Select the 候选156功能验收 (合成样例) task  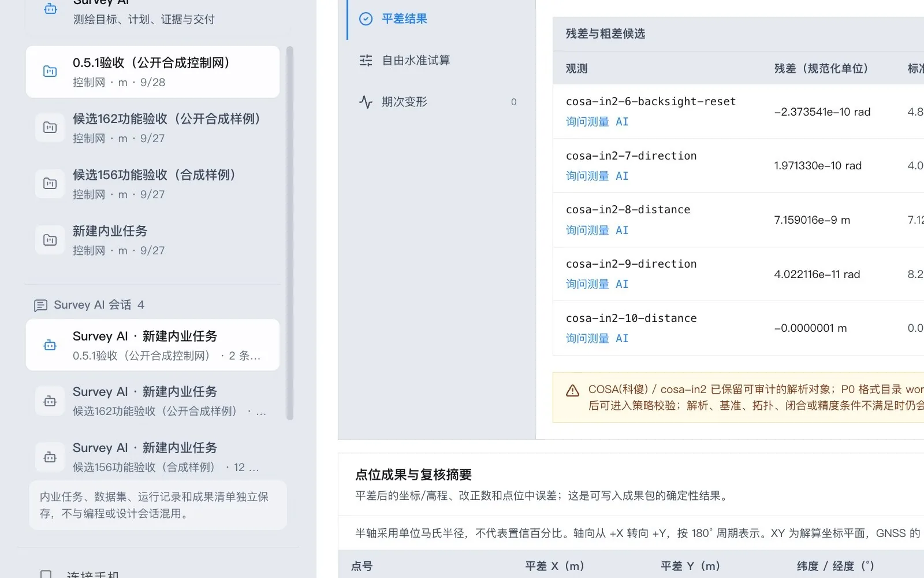pyautogui.click(x=152, y=184)
